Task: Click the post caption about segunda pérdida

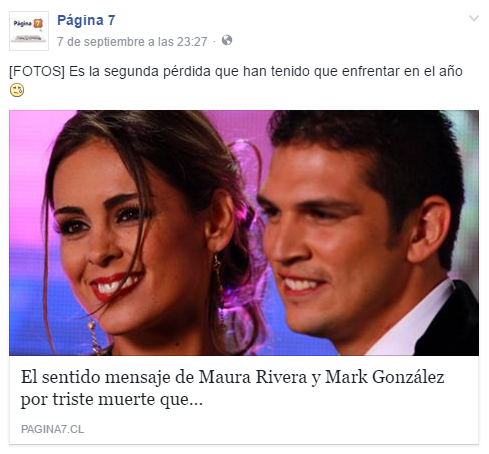Action: click(236, 71)
